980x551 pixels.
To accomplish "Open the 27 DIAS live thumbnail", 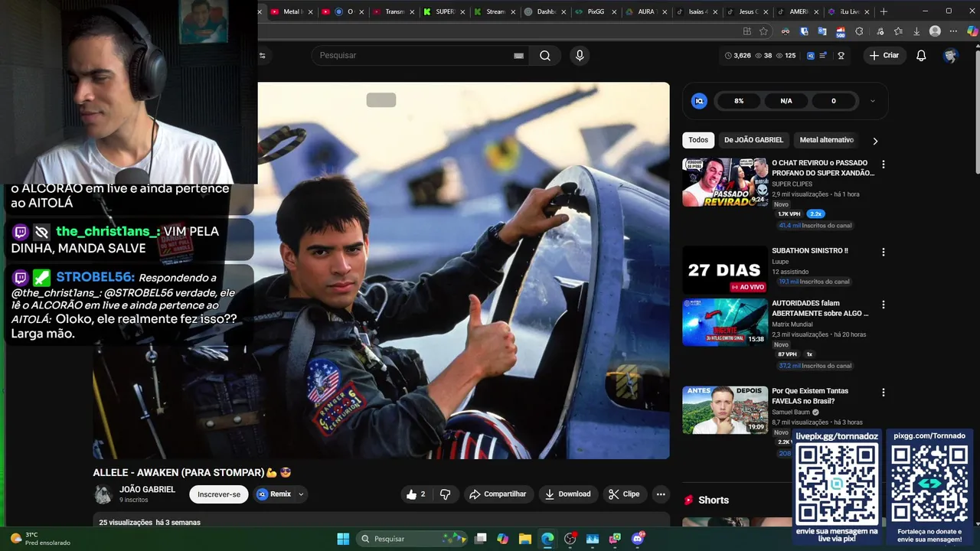I will [x=725, y=270].
